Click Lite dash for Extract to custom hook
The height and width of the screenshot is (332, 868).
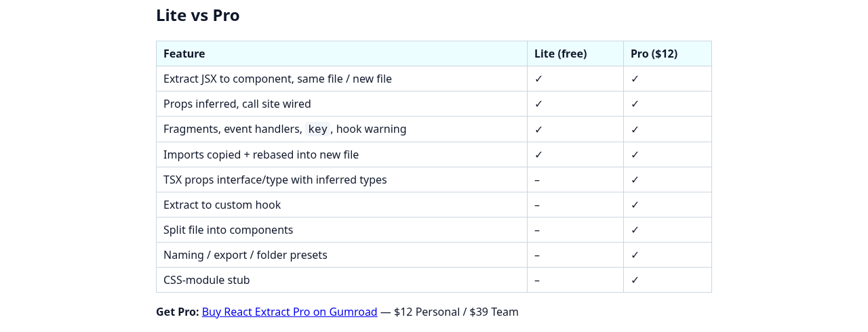pyautogui.click(x=537, y=205)
